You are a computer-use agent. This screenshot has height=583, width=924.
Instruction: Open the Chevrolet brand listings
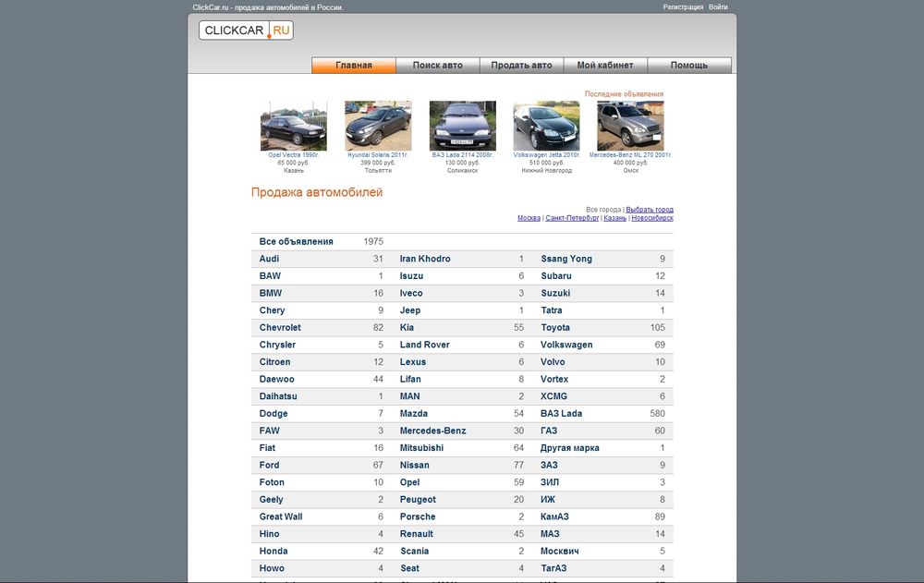pyautogui.click(x=280, y=327)
